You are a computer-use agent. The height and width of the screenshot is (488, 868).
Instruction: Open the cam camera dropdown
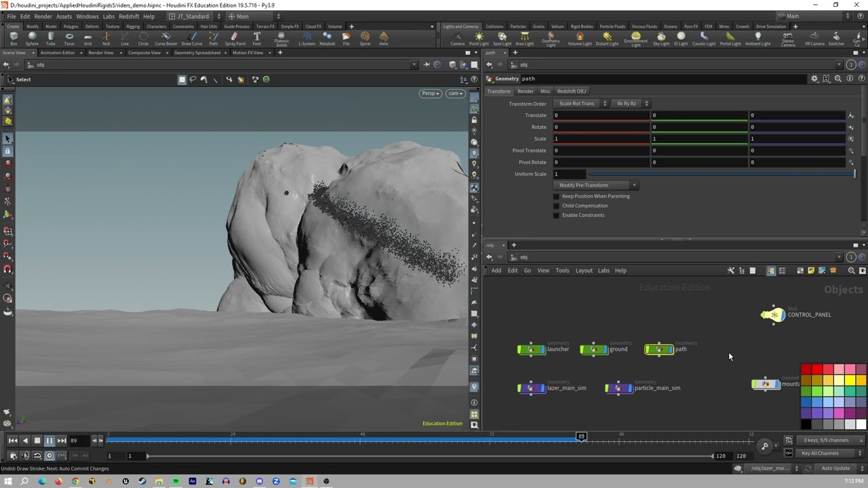(x=455, y=94)
